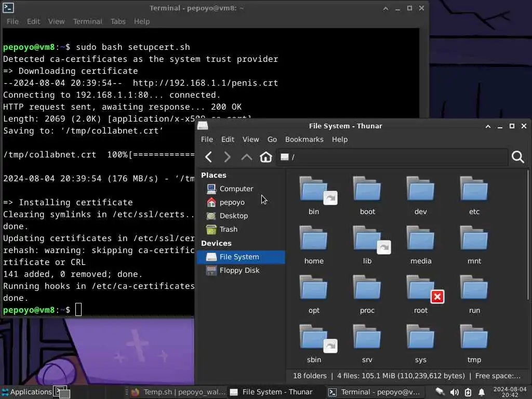The height and width of the screenshot is (399, 532).
Task: Click the volume icon in system tray
Action: [x=454, y=392]
